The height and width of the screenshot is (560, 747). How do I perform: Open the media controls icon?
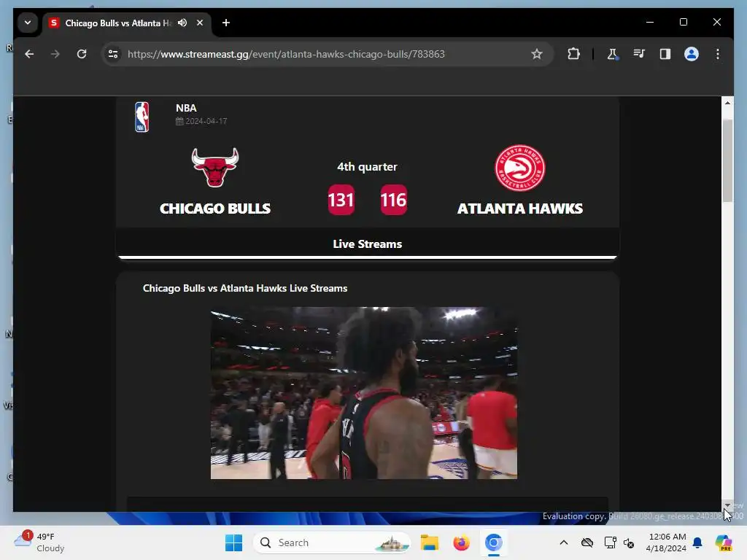(x=639, y=54)
